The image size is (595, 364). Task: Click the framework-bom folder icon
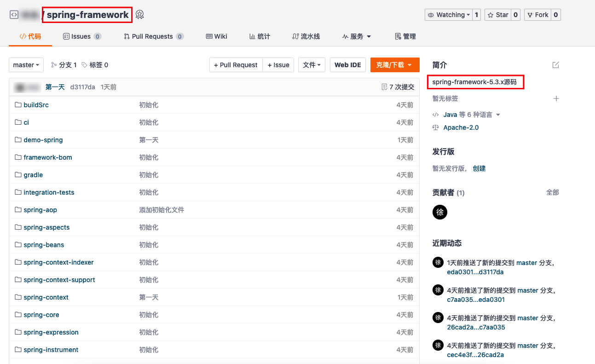click(x=18, y=157)
